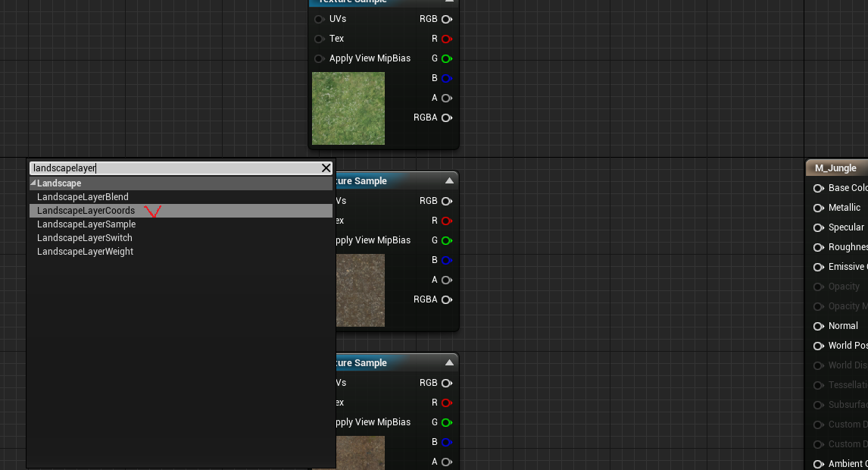868x470 pixels.
Task: Click blue B output pin on grass node
Action: [447, 79]
